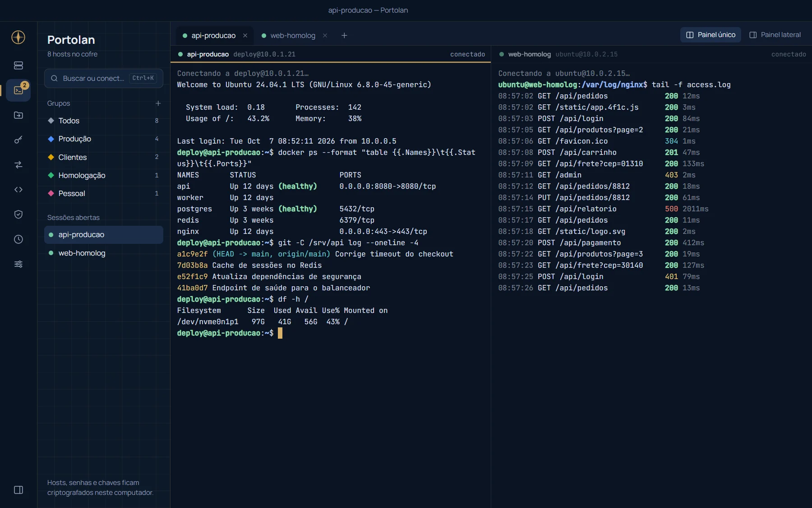This screenshot has width=812, height=508.
Task: Click the 500 status on /api/relatorio line
Action: [x=671, y=209]
